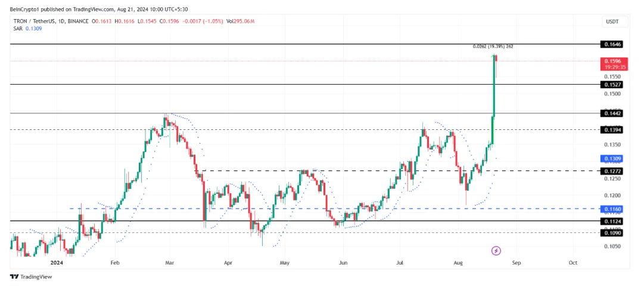Select the 0.1527 price level label
The height and width of the screenshot is (289, 644).
612,85
